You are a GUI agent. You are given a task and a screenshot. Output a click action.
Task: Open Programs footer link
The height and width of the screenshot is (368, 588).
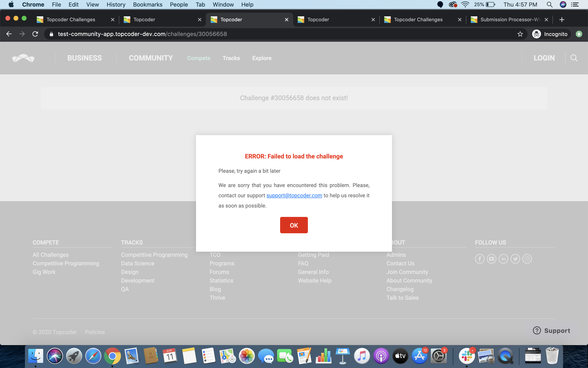[222, 263]
